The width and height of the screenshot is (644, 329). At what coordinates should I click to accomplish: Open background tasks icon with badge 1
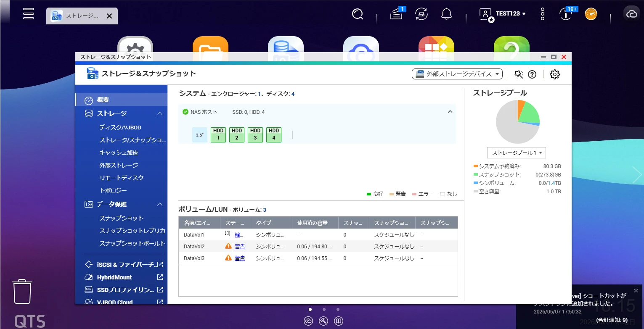tap(396, 14)
